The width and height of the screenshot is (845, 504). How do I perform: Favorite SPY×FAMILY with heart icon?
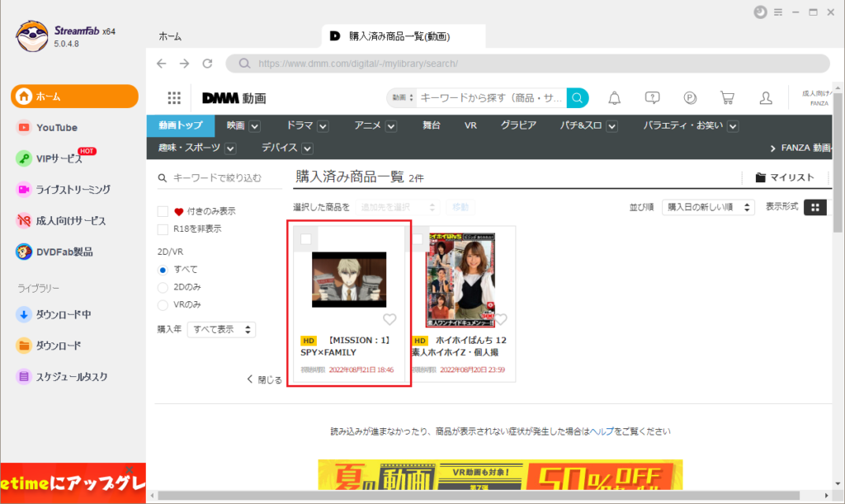coord(389,319)
